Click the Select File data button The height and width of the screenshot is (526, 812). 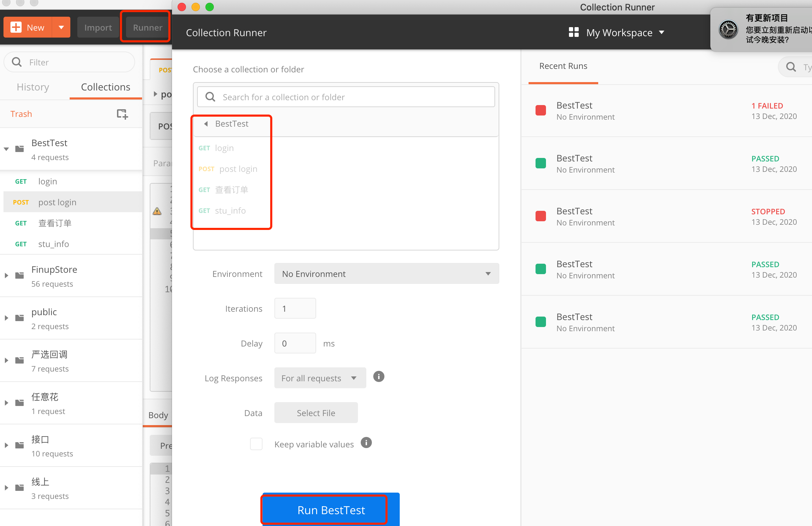[316, 413]
